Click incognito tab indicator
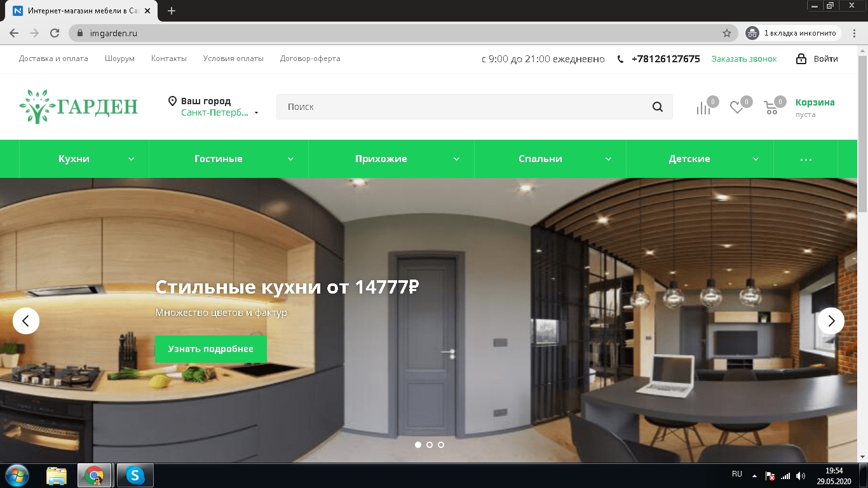This screenshot has height=488, width=868. tap(792, 33)
